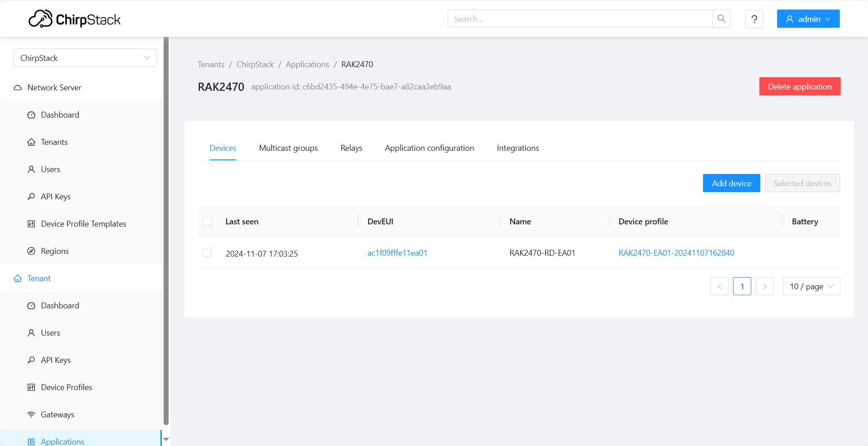Image resolution: width=868 pixels, height=446 pixels.
Task: Click the Gateways wifi icon
Action: 31,415
